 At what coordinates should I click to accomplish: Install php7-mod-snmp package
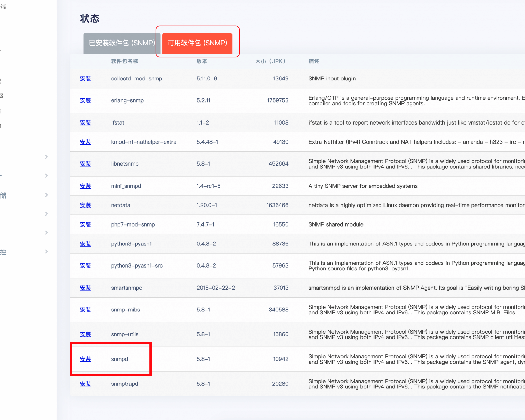click(x=85, y=224)
